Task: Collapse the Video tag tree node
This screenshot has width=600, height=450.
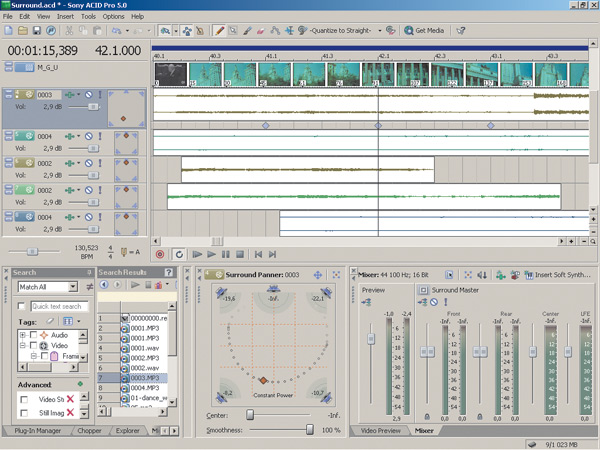Action: (23, 346)
